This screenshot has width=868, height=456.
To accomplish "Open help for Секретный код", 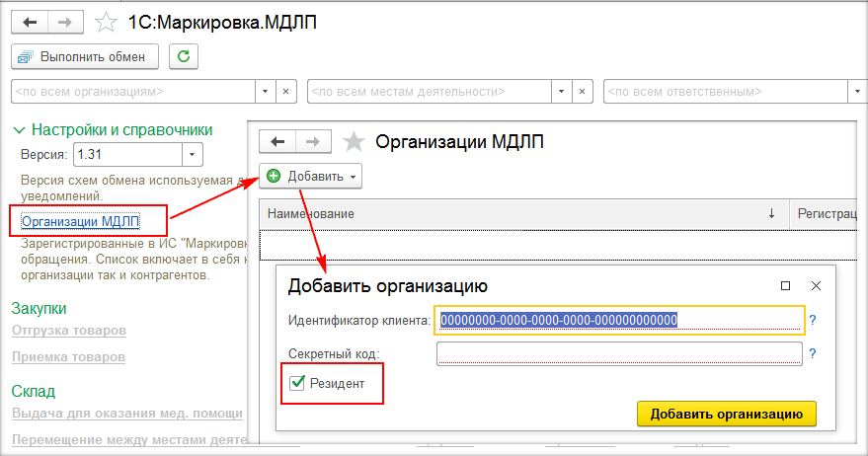I will click(812, 353).
